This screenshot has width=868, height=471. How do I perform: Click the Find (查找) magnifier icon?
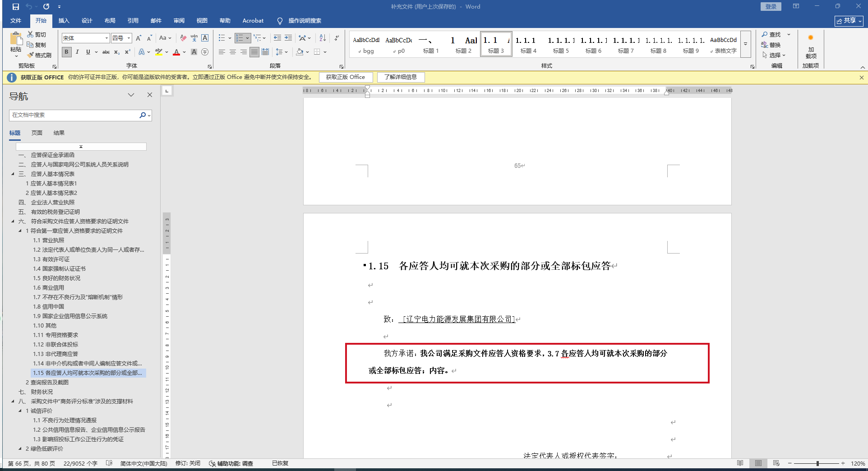point(765,34)
